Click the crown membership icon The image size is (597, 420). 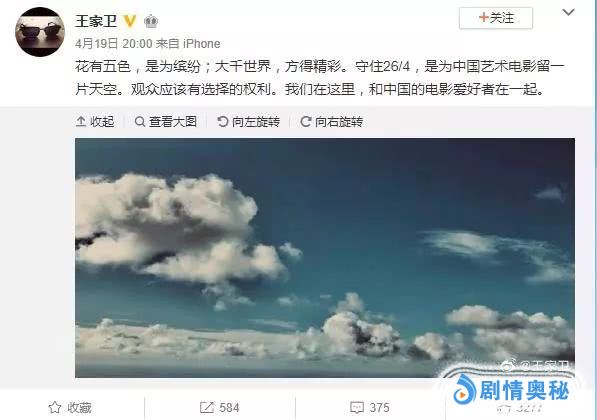151,21
